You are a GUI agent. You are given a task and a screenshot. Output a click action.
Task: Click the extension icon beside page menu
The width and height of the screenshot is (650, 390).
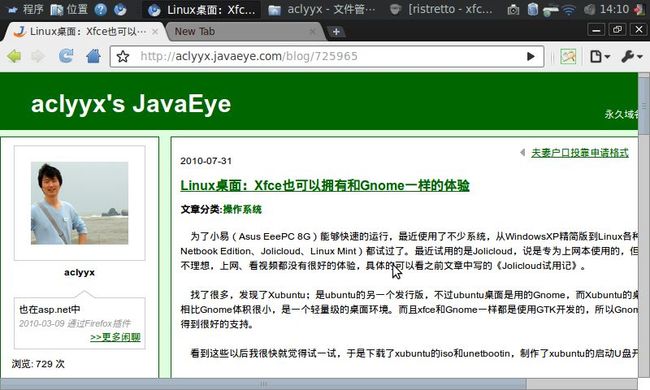[x=568, y=56]
